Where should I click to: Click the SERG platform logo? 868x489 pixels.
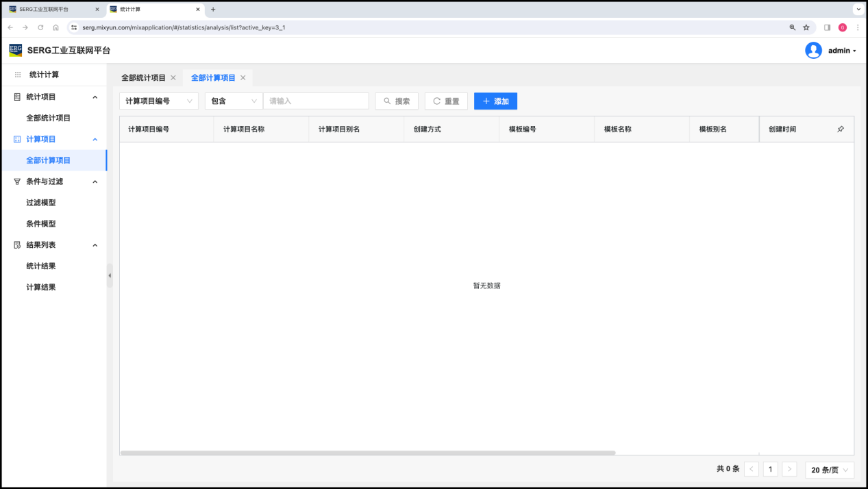tap(16, 50)
